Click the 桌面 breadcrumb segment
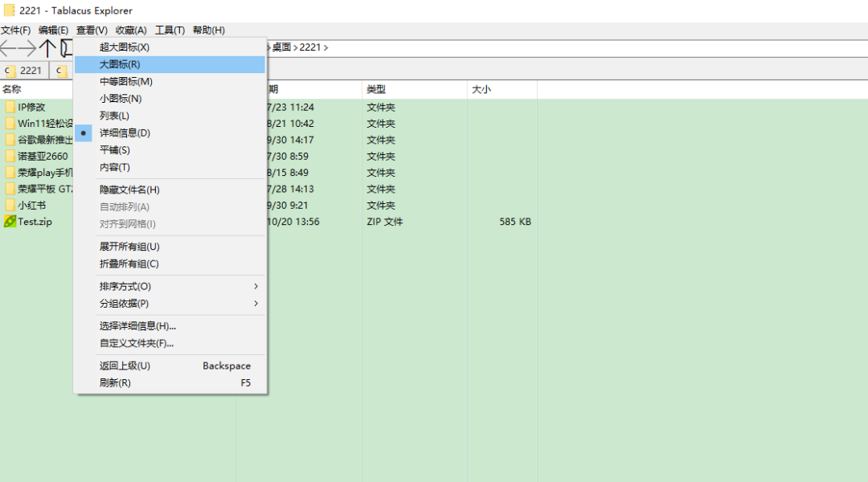 pyautogui.click(x=281, y=47)
